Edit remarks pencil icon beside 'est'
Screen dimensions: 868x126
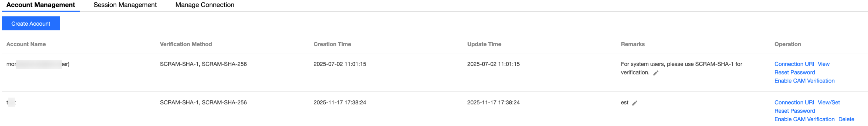[x=635, y=103]
